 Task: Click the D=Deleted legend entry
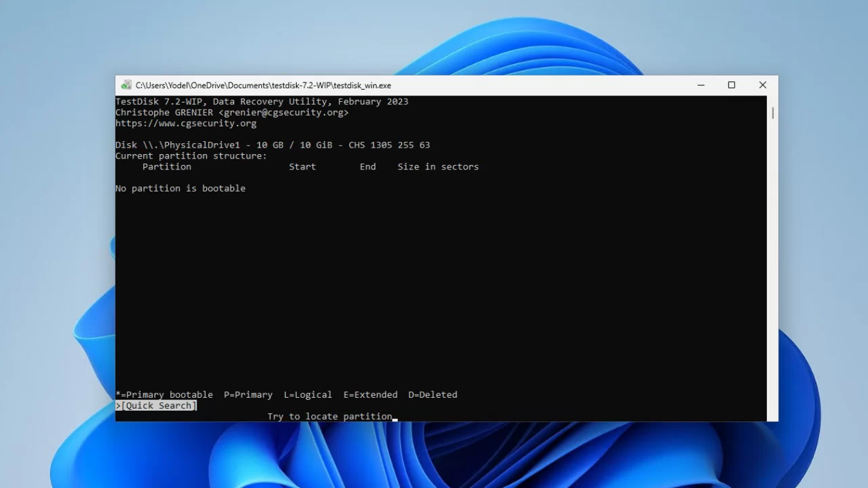point(433,395)
